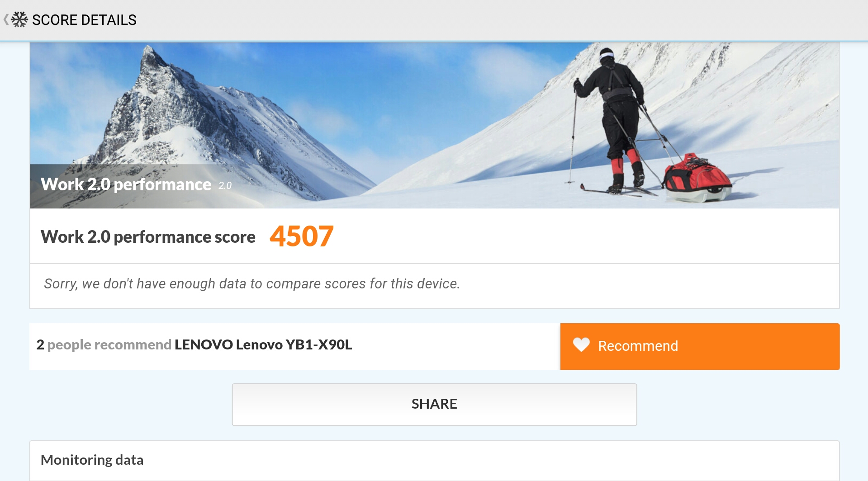Click the 2 people recommend text

point(104,345)
